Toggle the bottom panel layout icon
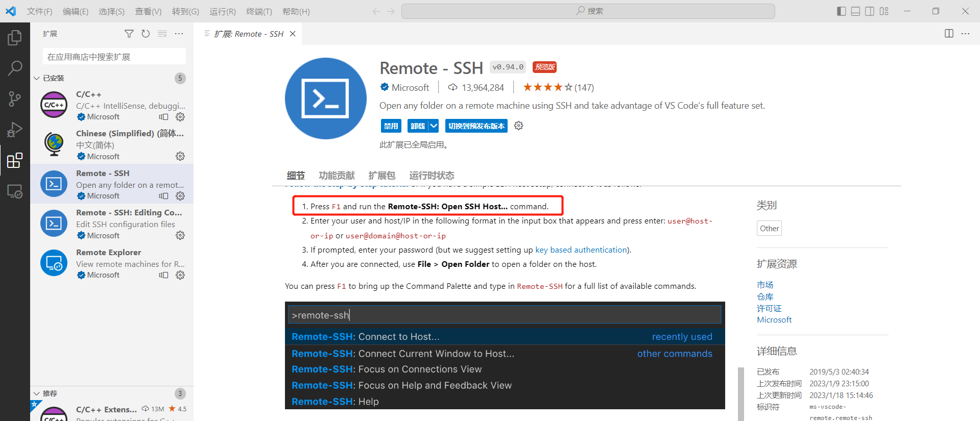This screenshot has height=421, width=980. pos(855,11)
